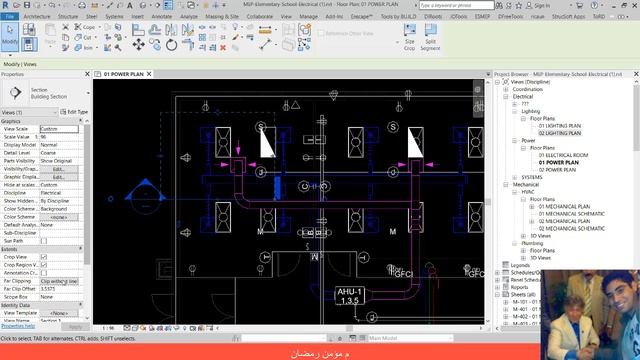640x360 pixels.
Task: Click the favorites star icon in title bar
Action: [x=518, y=5]
